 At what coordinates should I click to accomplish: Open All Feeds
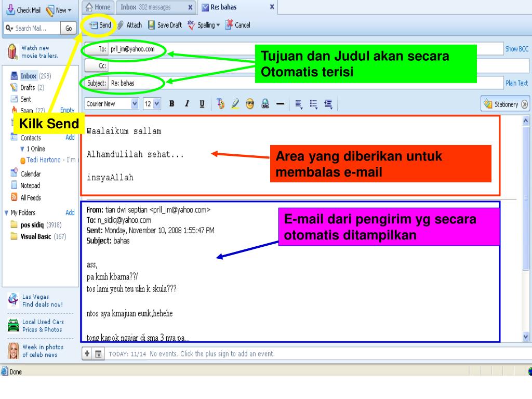26,197
